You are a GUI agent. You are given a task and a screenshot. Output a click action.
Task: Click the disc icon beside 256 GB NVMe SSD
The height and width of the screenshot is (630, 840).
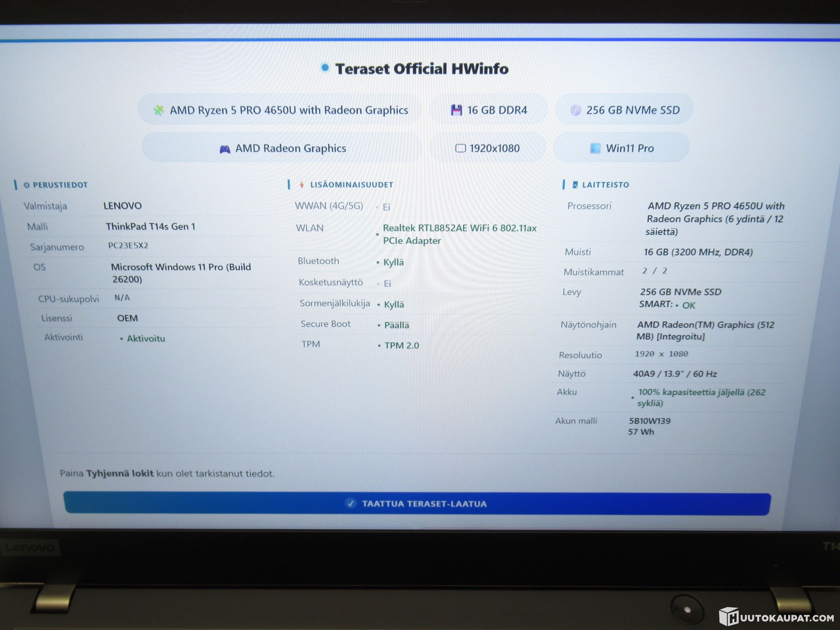pos(575,110)
